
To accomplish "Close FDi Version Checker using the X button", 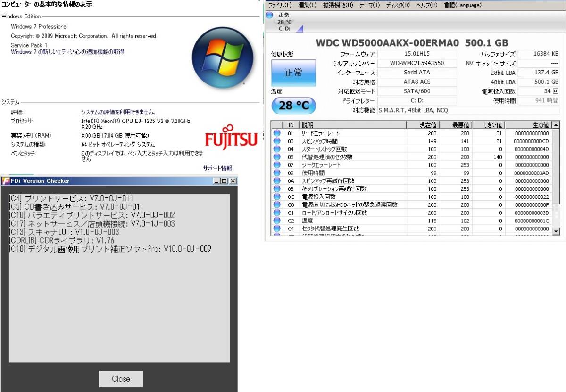I will point(233,181).
